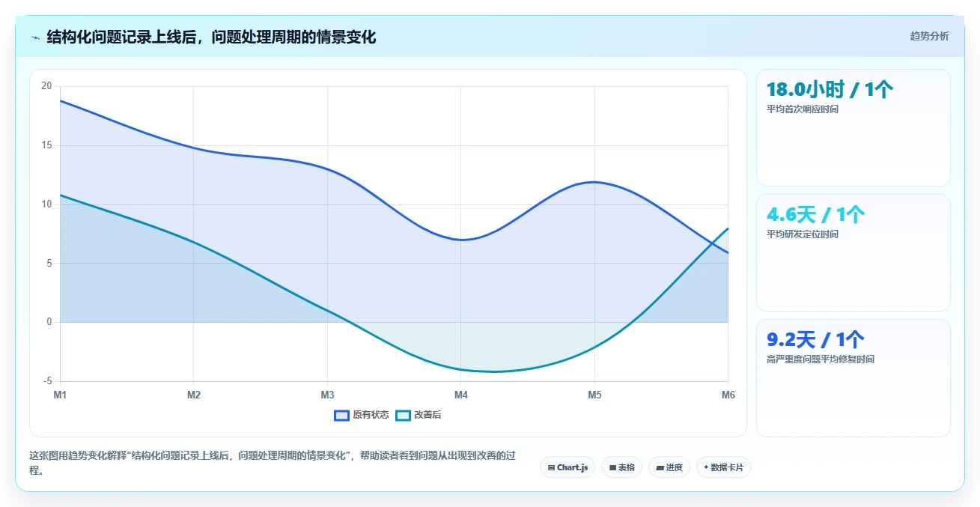Click the 表格 tag square icon

tap(612, 467)
